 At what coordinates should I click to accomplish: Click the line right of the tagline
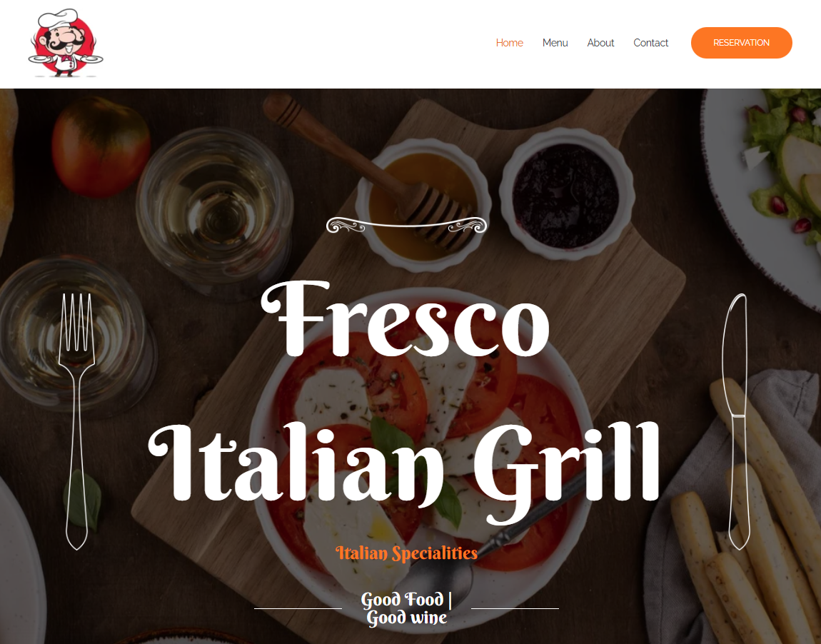point(515,608)
